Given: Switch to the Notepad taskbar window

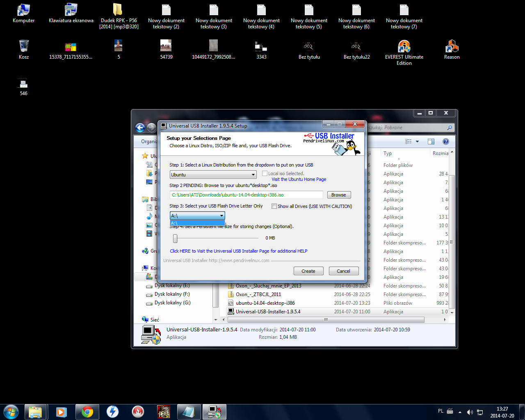Looking at the screenshot, I should (x=189, y=412).
